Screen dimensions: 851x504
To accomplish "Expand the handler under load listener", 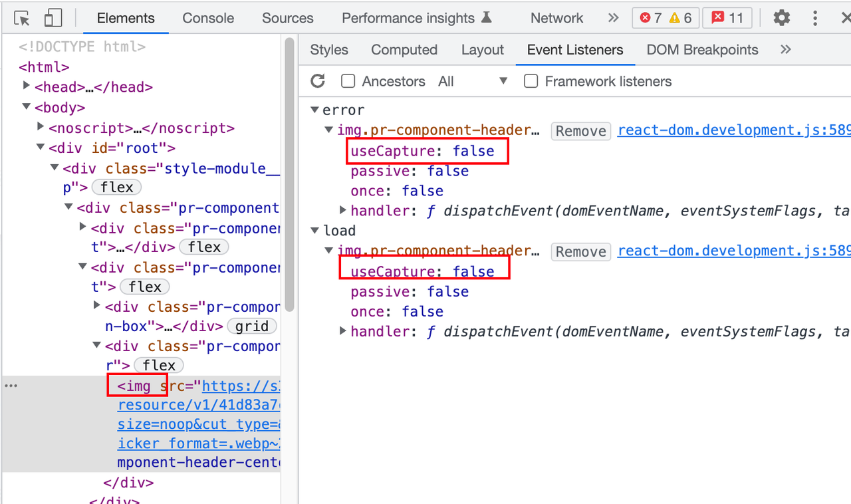I will [x=343, y=330].
